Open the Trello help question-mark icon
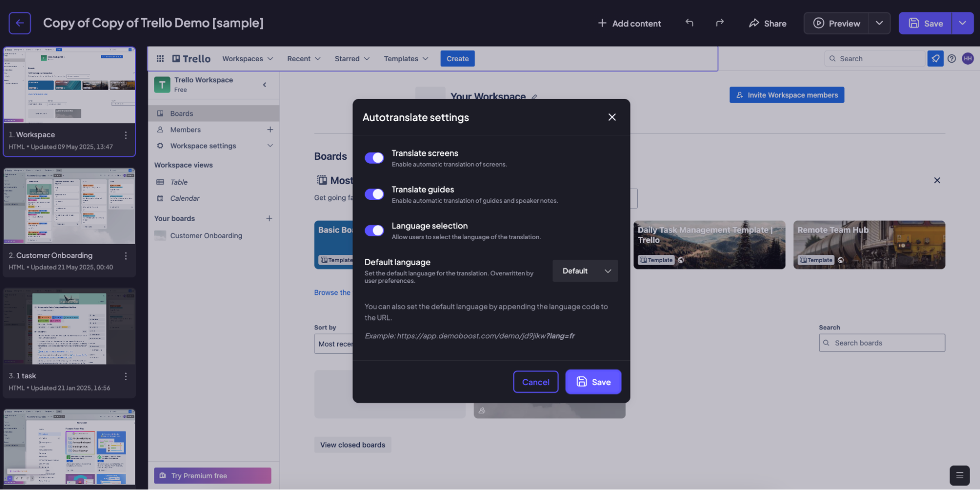 pyautogui.click(x=952, y=59)
